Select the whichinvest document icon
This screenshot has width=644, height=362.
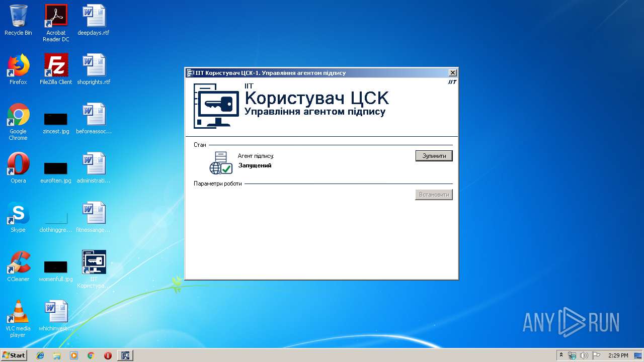56,316
